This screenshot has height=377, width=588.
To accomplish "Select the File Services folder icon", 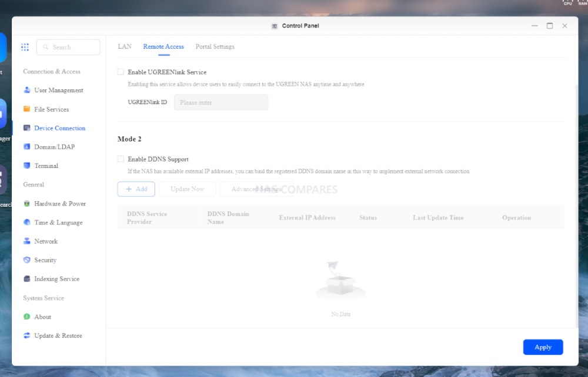I will (x=27, y=109).
